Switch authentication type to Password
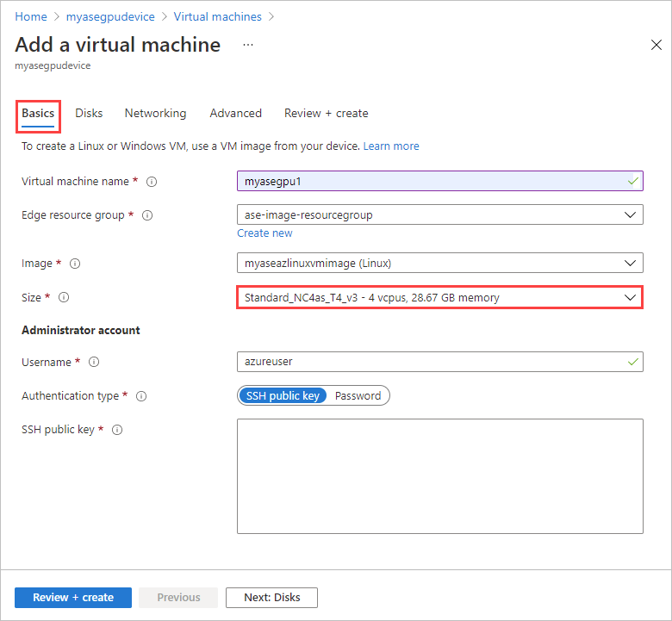Viewport: 672px width, 621px height. coord(358,396)
